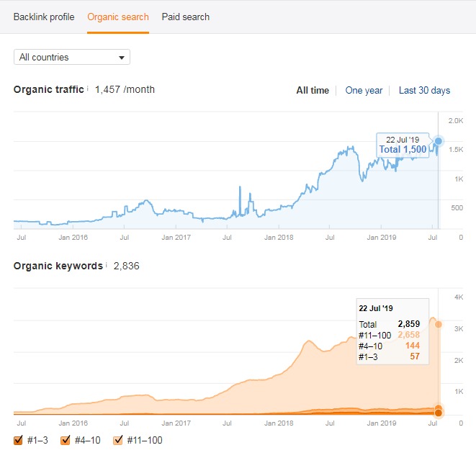This screenshot has width=476, height=458.
Task: Click the 2,836 organic keywords value
Action: coord(126,266)
